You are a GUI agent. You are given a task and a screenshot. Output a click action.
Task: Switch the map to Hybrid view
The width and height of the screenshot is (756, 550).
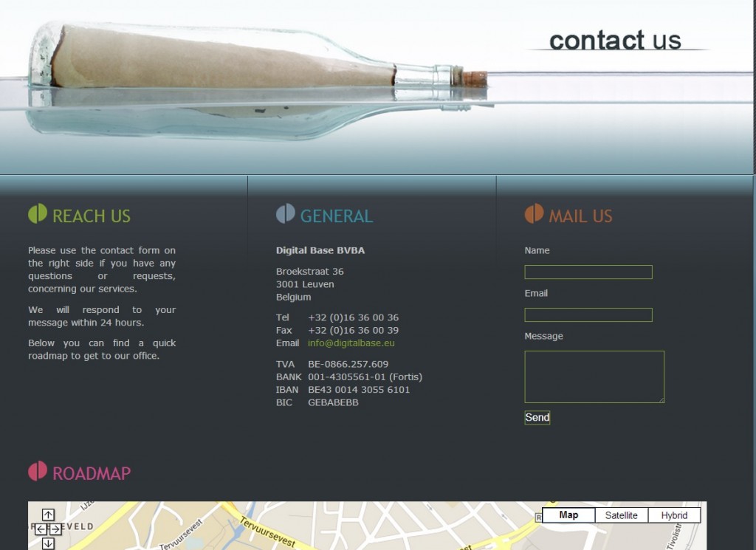674,515
